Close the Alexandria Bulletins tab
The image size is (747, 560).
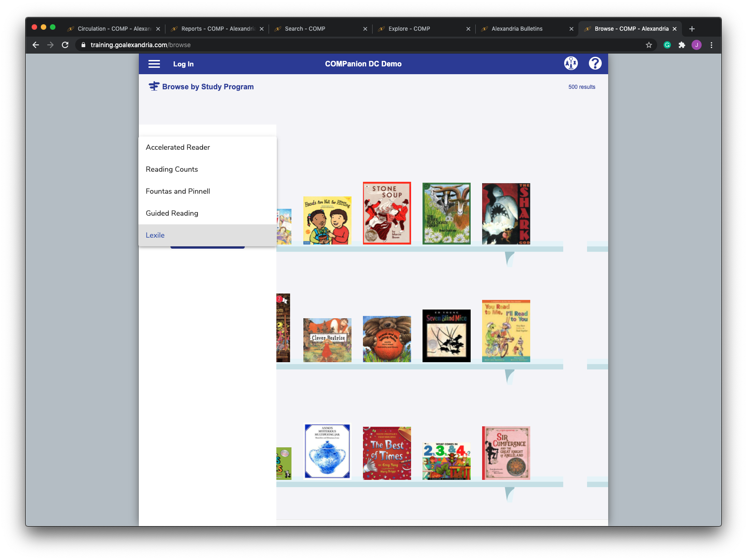[x=571, y=29]
